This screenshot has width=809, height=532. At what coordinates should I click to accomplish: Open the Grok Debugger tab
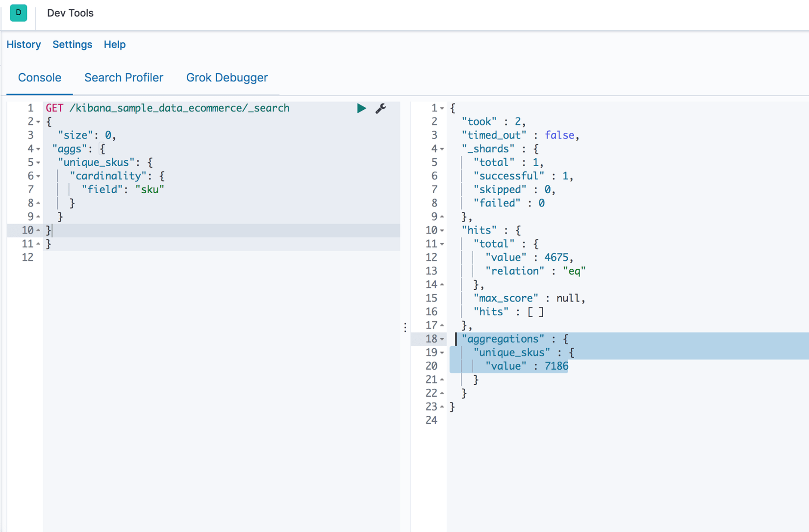click(227, 77)
